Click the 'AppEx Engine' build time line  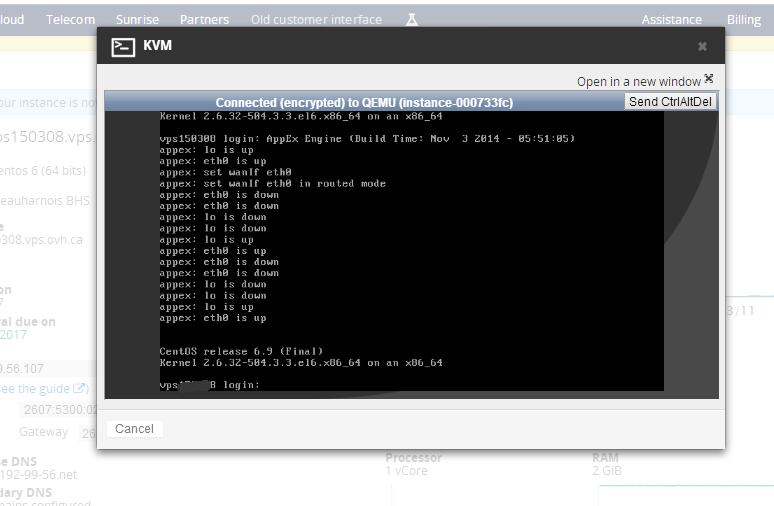pos(367,139)
